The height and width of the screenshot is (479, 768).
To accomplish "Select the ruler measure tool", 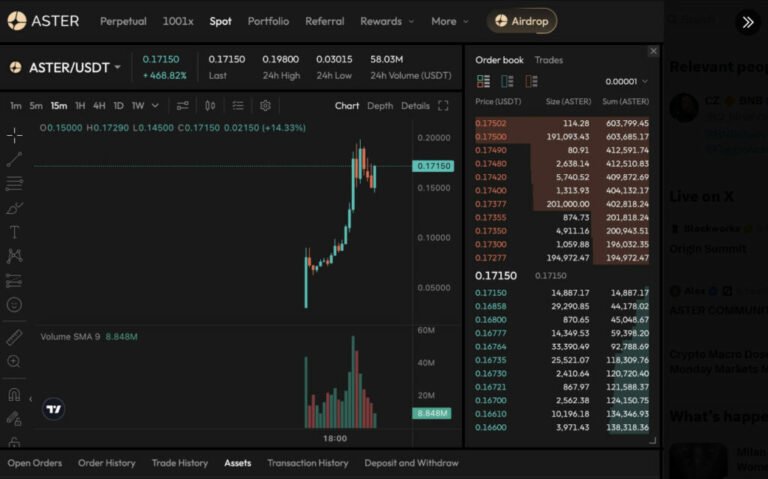I will click(15, 337).
